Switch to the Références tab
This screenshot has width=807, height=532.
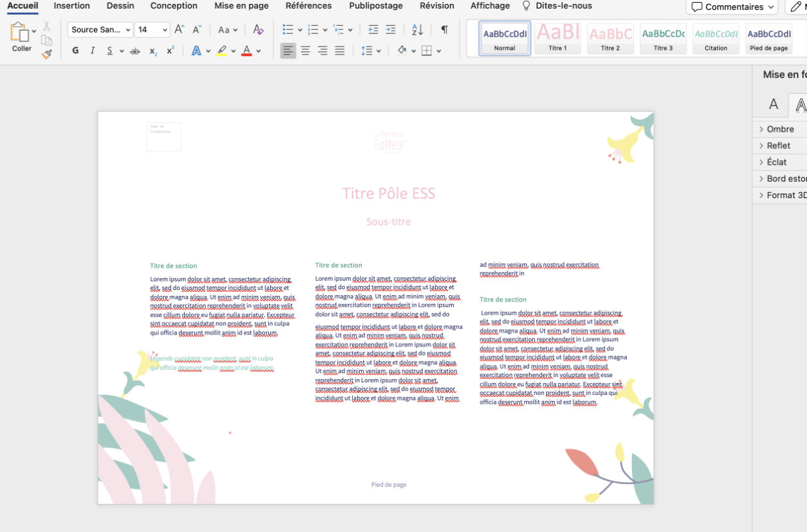(x=309, y=6)
